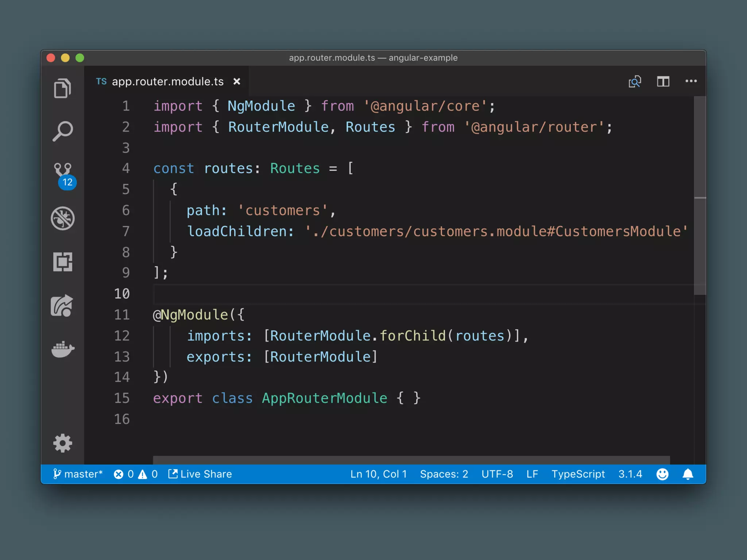
Task: Open the More Actions ellipsis menu
Action: click(691, 81)
